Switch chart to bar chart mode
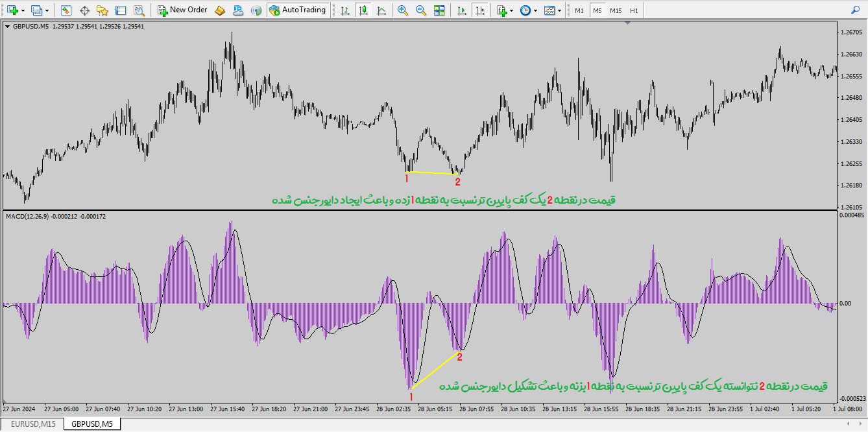The height and width of the screenshot is (432, 868). click(344, 10)
